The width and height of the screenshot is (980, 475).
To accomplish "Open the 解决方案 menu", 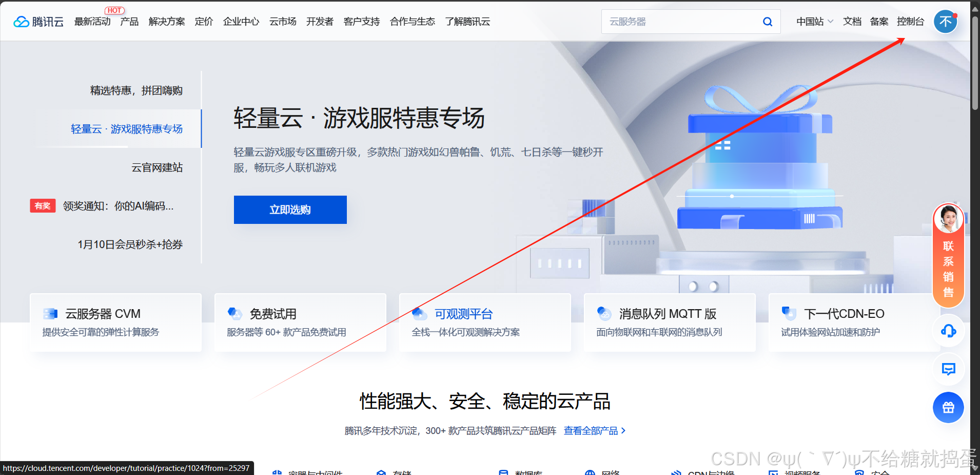I will point(167,22).
